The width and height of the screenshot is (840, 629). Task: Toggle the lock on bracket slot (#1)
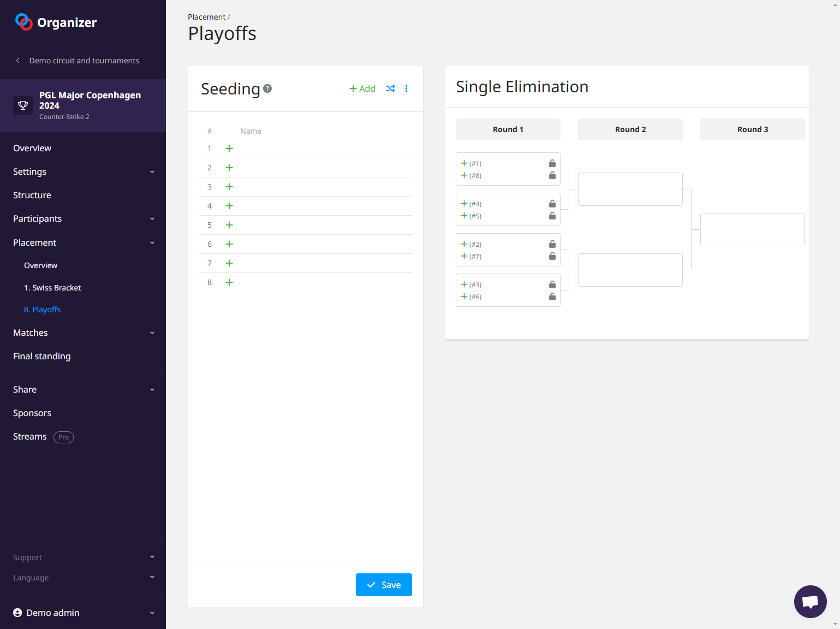coord(552,163)
